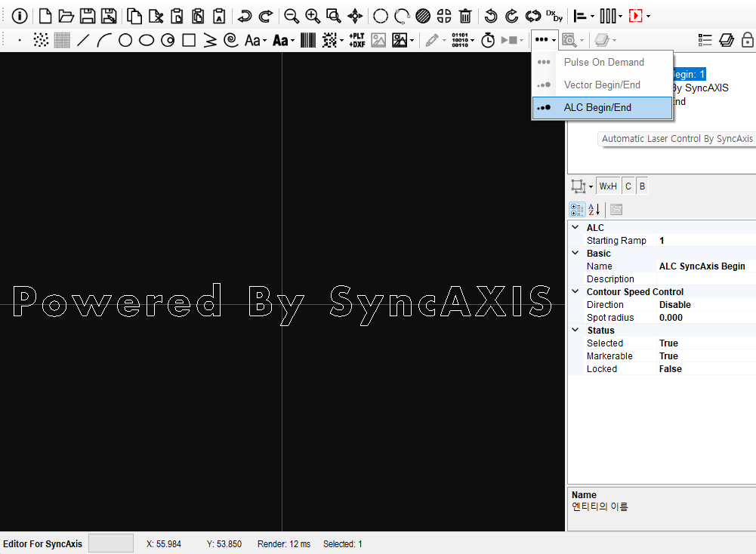This screenshot has width=756, height=554.
Task: Click the B button
Action: [x=642, y=186]
